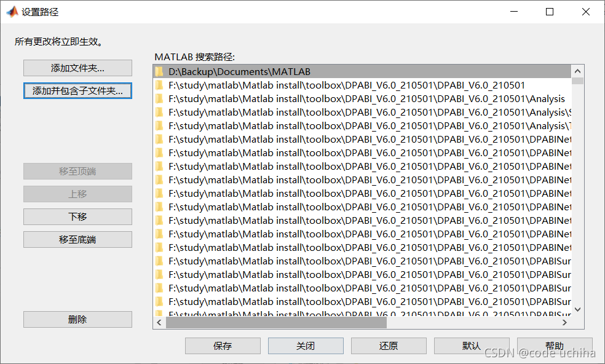Minimize the 设置路径 window
Image resolution: width=605 pixels, height=364 pixels.
tap(514, 12)
